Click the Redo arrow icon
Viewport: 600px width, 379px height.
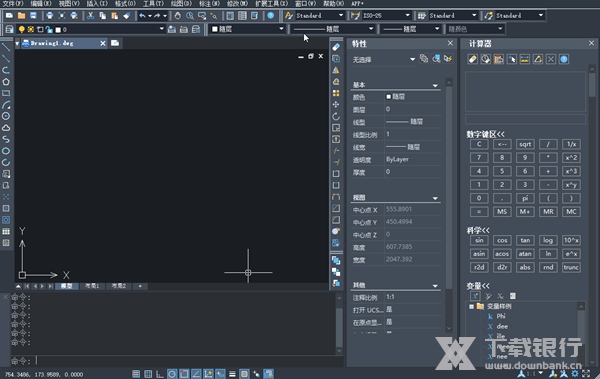pos(157,16)
